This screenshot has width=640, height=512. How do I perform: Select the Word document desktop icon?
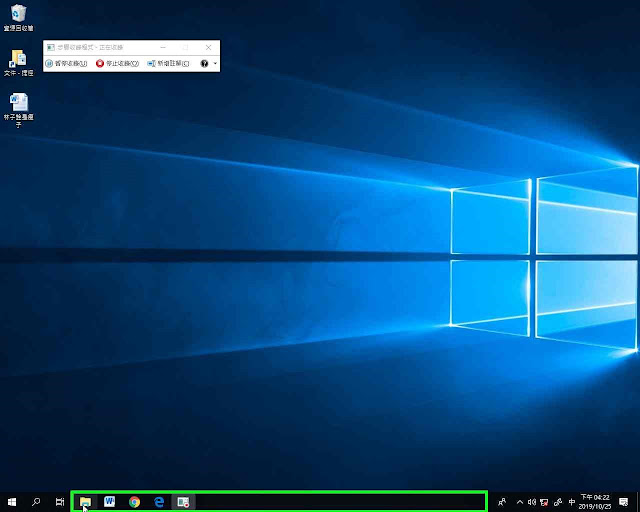tap(18, 110)
